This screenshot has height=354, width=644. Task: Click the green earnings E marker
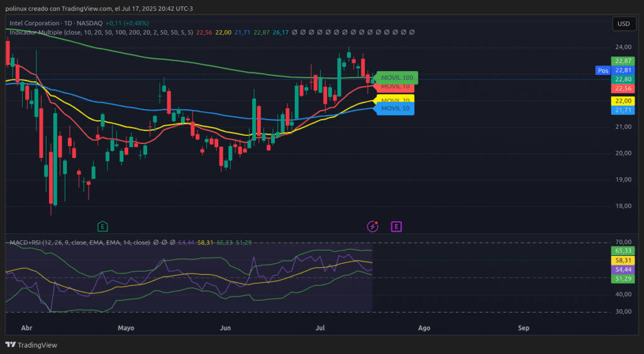pos(102,226)
